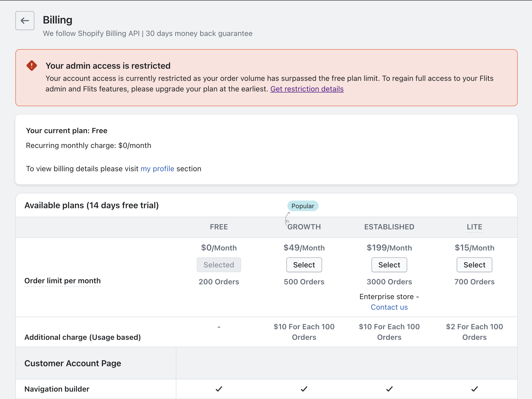Viewport: 532px width, 399px height.
Task: Click the Contact us enterprise link
Action: [x=389, y=307]
